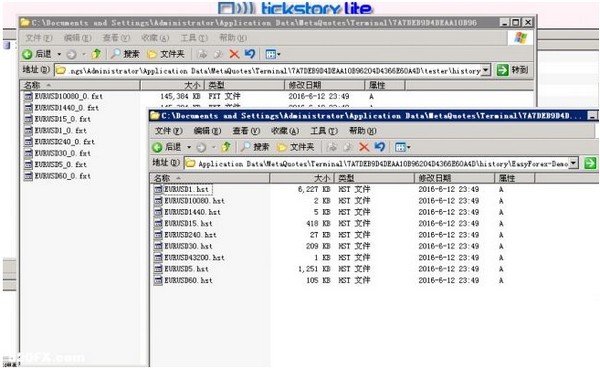This screenshot has width=600, height=369.
Task: Select file EURUSD1440_0.fxt
Action: (66, 108)
